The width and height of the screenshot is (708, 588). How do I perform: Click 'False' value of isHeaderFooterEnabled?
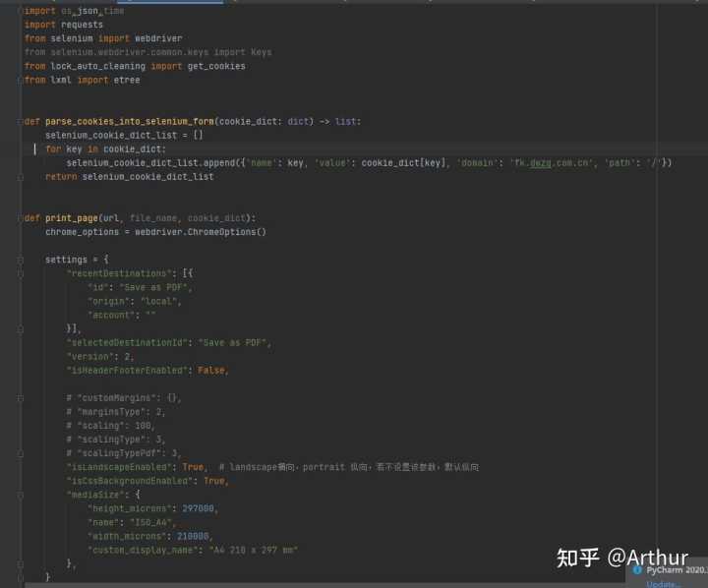[211, 371]
